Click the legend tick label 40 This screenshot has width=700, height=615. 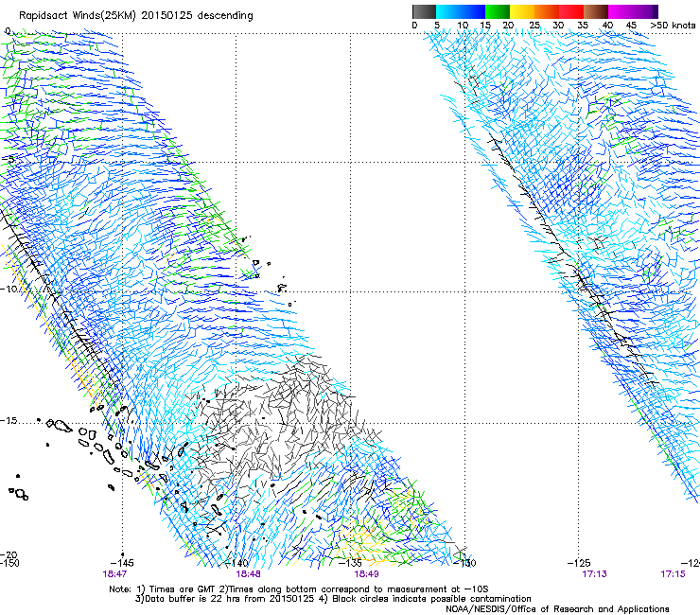click(x=607, y=26)
